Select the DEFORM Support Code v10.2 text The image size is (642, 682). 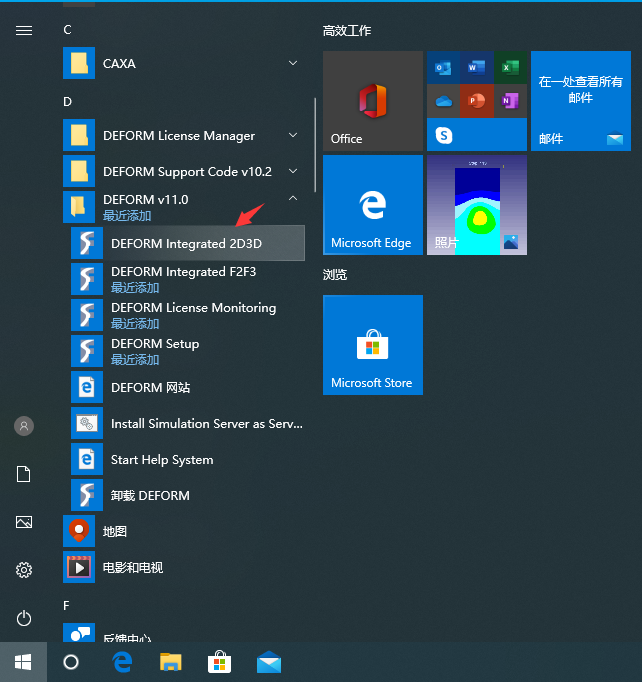pos(187,172)
